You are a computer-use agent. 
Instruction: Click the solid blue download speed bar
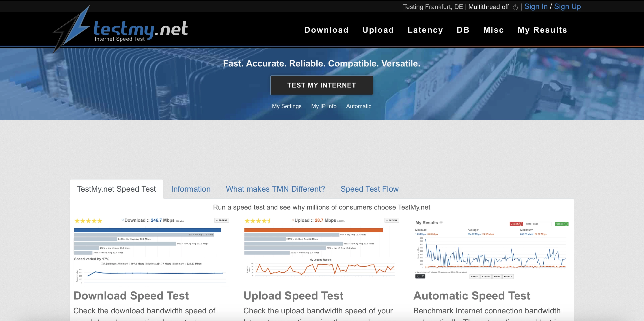click(x=147, y=230)
